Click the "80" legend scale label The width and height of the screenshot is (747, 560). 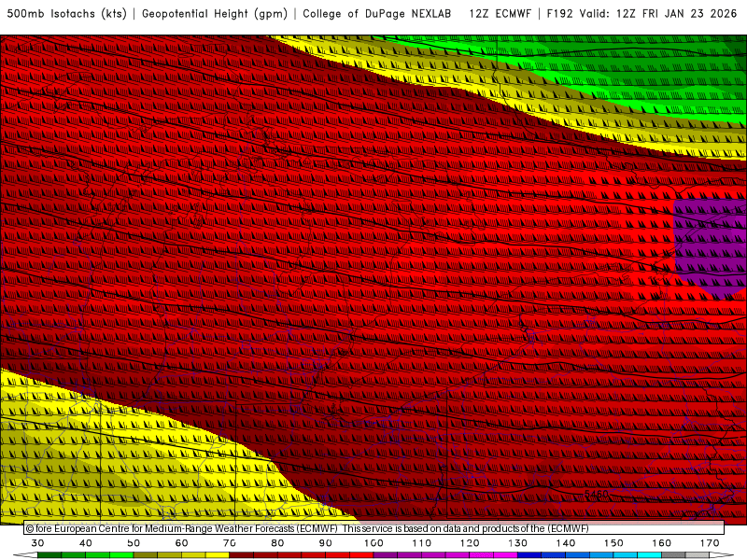point(277,543)
